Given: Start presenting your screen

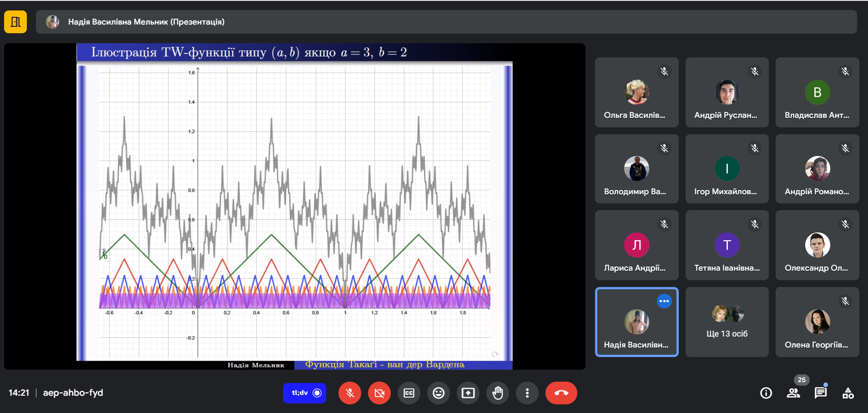Looking at the screenshot, I should click(x=468, y=393).
